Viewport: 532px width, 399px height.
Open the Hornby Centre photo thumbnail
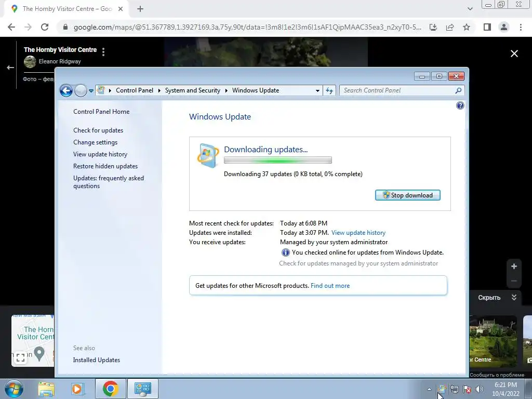[493, 341]
